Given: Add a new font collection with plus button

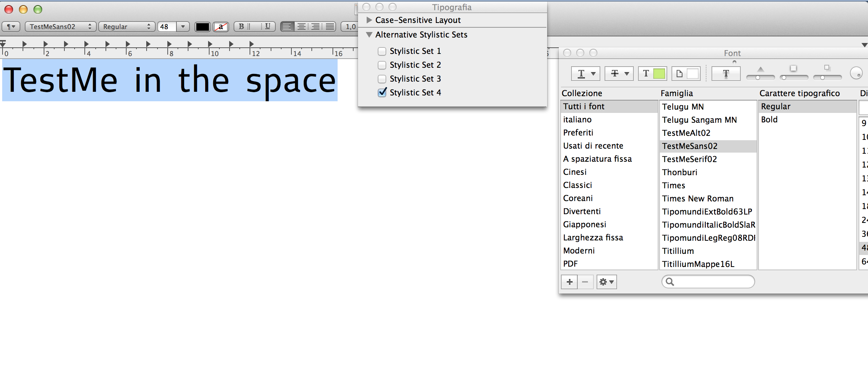Looking at the screenshot, I should (x=569, y=282).
